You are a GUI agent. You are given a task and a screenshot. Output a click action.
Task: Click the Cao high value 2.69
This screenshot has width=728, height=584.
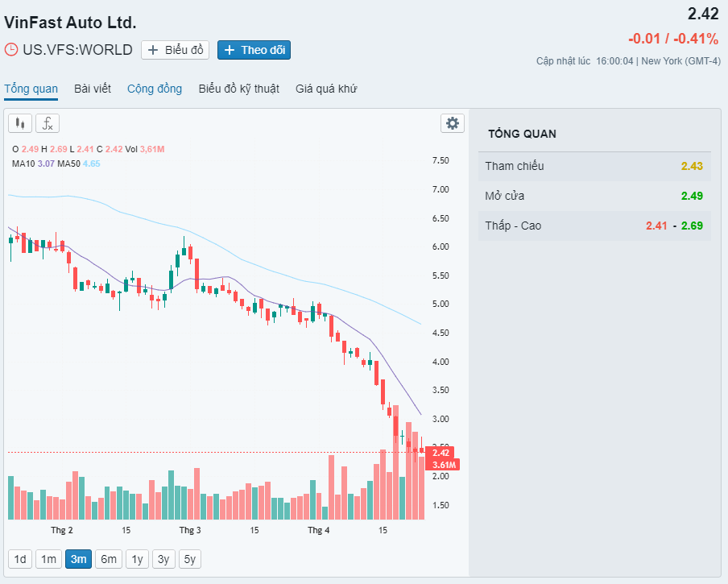tap(692, 226)
